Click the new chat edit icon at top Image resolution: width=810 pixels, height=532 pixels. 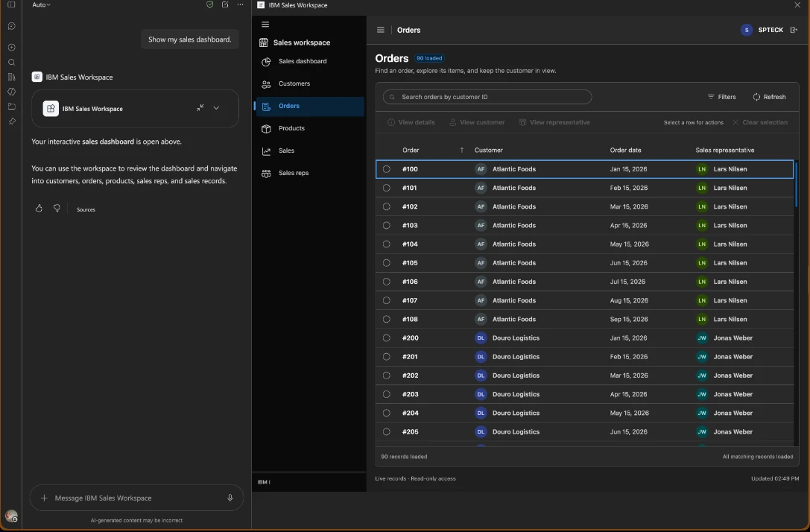[x=225, y=4]
